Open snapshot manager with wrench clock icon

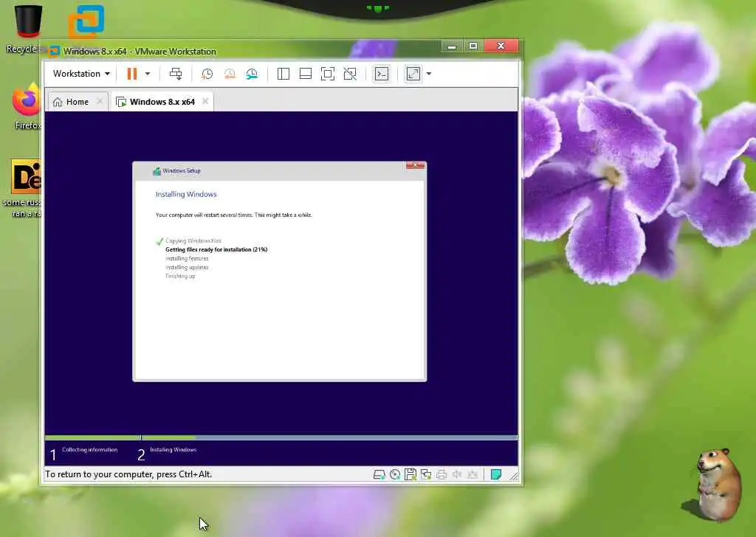[x=252, y=74]
